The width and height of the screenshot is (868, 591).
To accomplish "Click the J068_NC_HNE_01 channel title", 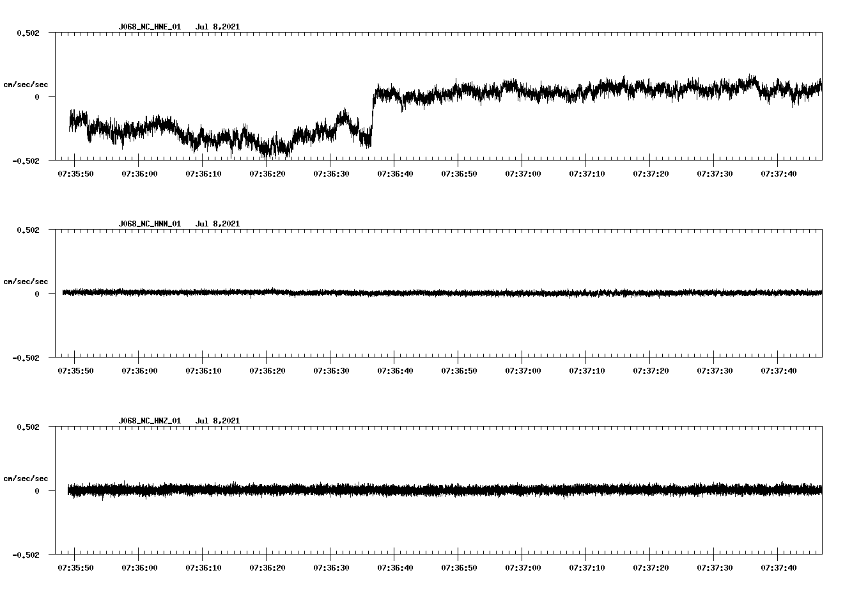I will [x=150, y=27].
